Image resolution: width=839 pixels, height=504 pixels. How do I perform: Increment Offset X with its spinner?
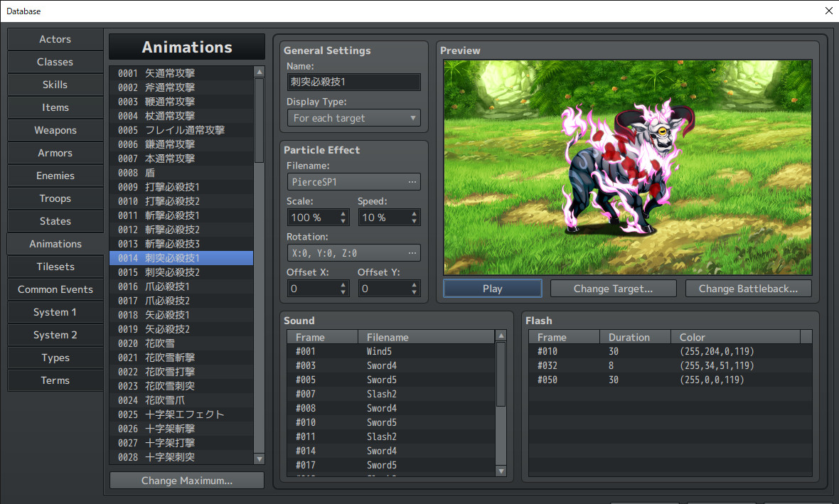[x=342, y=284]
